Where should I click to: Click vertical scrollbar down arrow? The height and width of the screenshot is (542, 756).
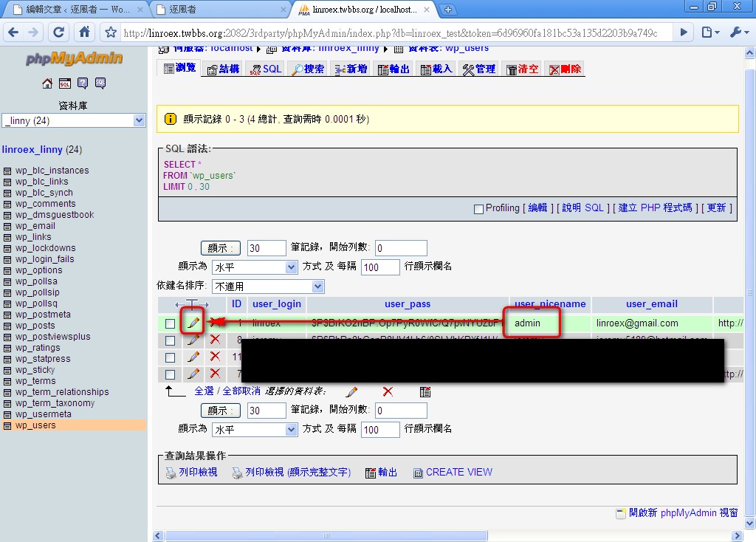click(750, 523)
